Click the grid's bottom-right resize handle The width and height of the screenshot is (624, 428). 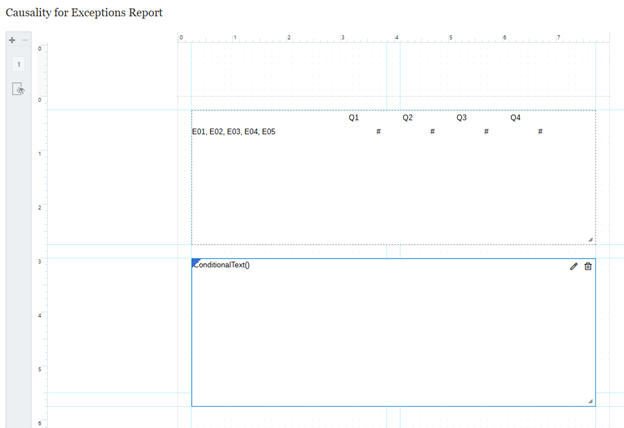590,239
